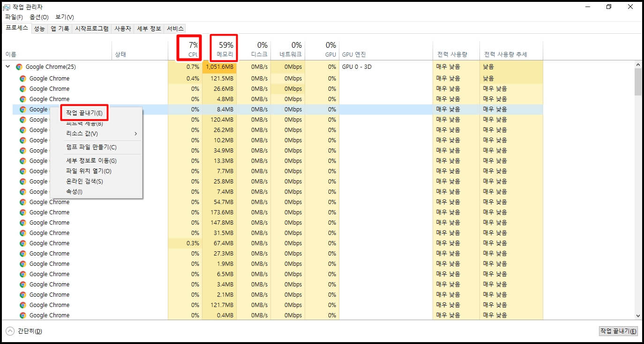The image size is (644, 344).
Task: Sort by the GPU 엔진 column header
Action: coord(386,50)
